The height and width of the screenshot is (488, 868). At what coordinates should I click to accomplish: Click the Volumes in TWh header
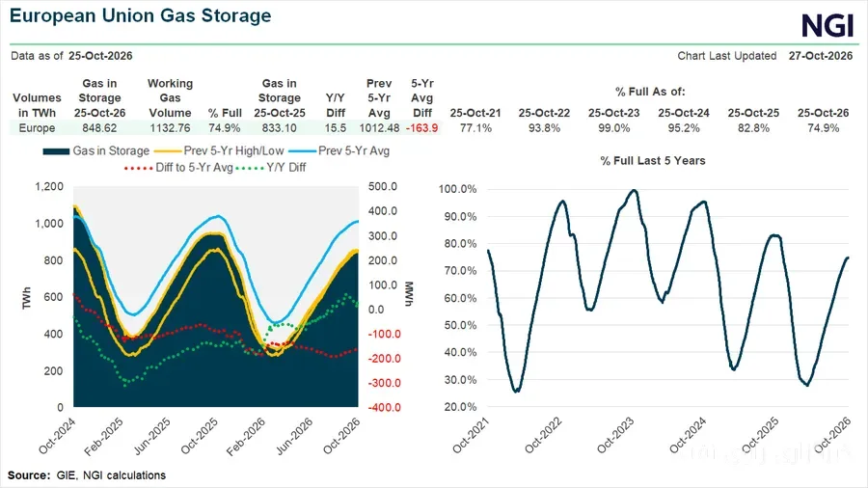point(37,105)
